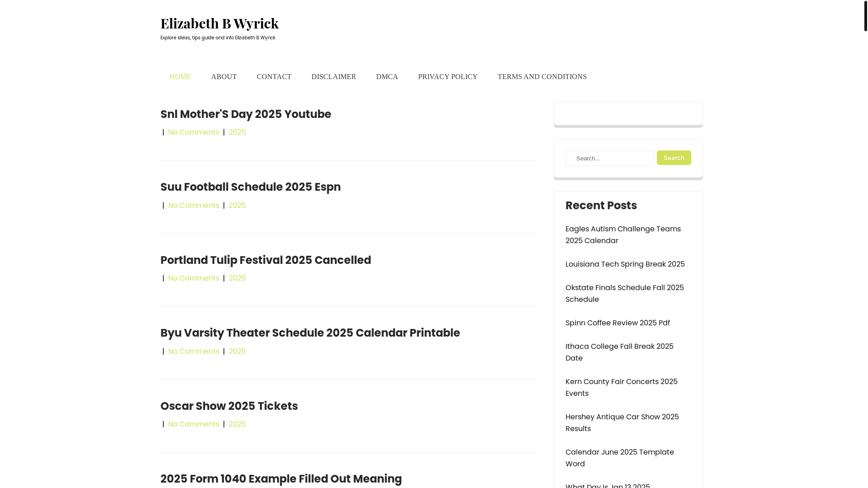This screenshot has height=488, width=868.
Task: Open recent post Spinn Coffee Review 2025 Pdf
Action: click(618, 323)
